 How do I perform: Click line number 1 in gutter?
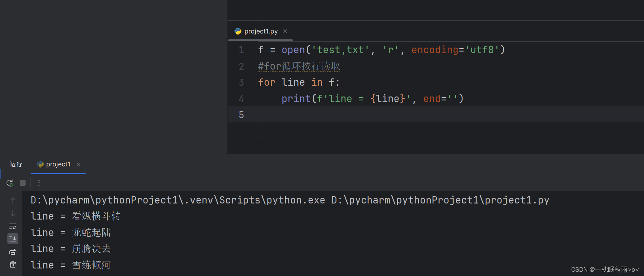[242, 50]
